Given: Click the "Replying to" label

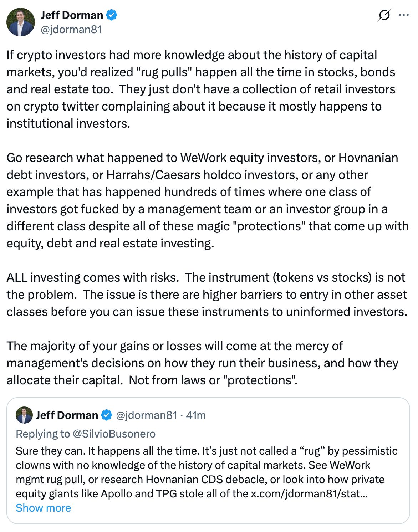Looking at the screenshot, I should 43,434.
